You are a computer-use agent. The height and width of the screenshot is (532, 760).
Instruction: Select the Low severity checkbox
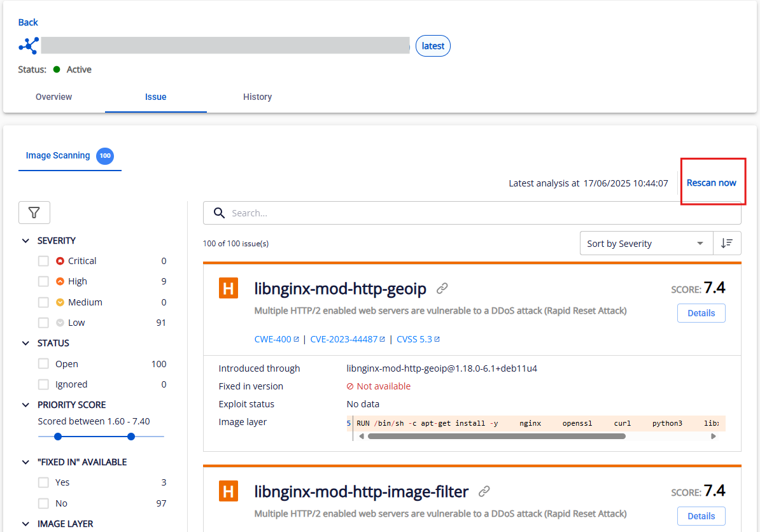44,323
